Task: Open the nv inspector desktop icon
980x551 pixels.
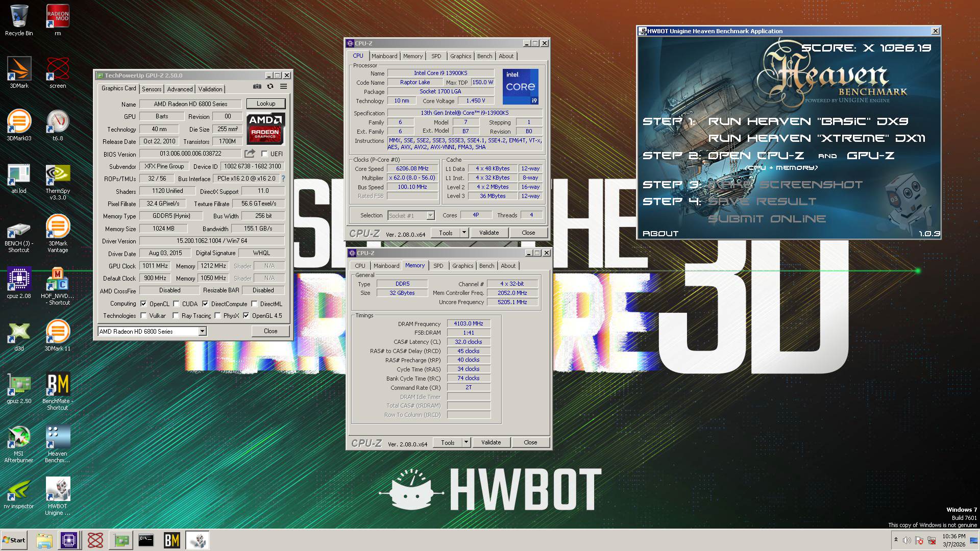Action: (19, 493)
